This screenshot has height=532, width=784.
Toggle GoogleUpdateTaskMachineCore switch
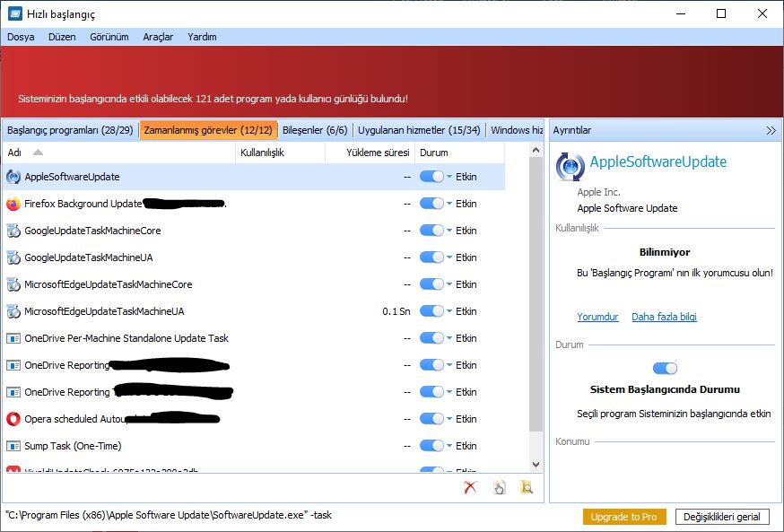[431, 231]
